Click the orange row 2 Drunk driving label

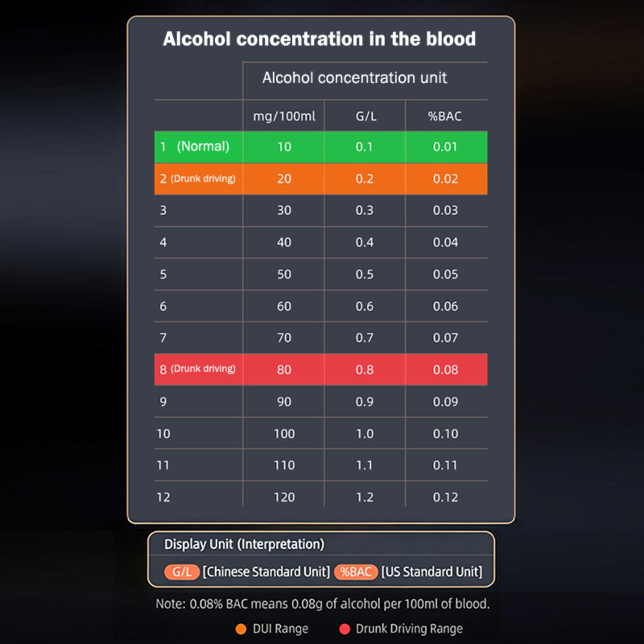coord(198,179)
